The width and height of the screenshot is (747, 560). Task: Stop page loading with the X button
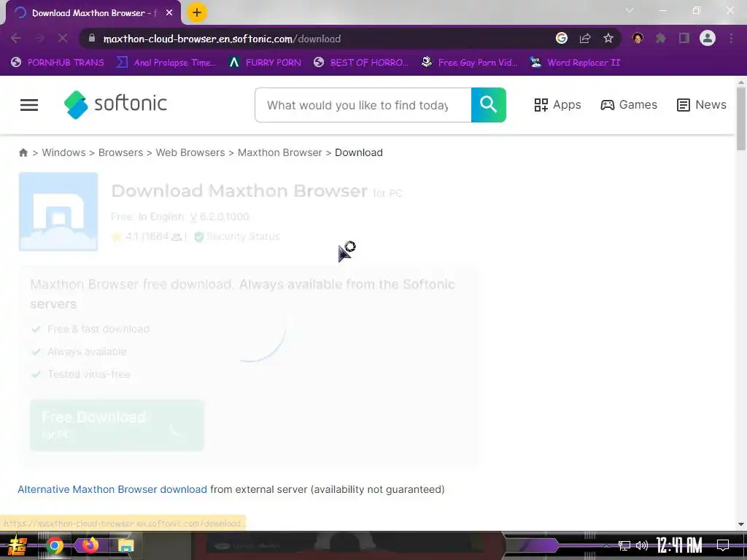click(63, 39)
